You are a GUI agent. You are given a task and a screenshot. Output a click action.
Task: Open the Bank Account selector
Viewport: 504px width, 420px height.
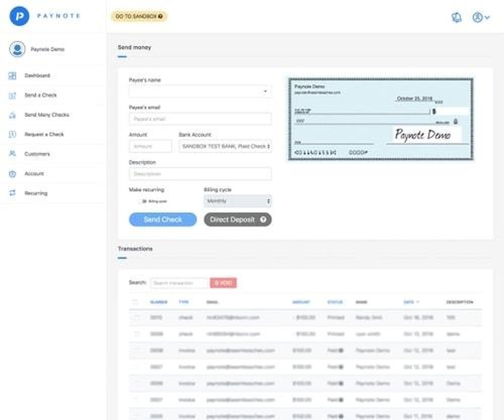pyautogui.click(x=225, y=146)
